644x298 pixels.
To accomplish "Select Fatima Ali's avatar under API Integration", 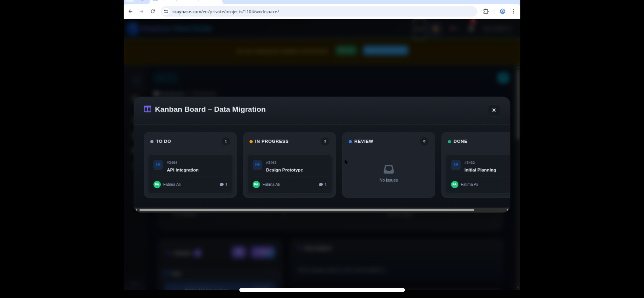I will click(x=157, y=184).
